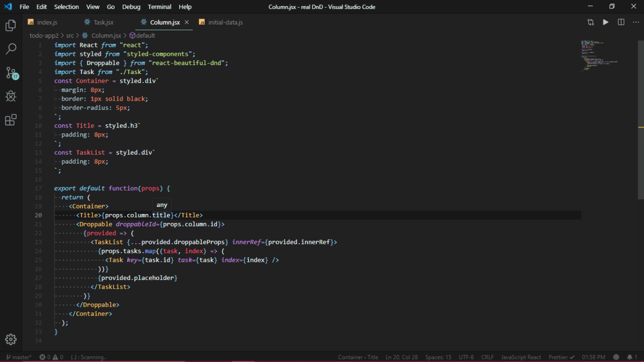This screenshot has height=362, width=644.
Task: Run code with the play button
Action: (606, 22)
